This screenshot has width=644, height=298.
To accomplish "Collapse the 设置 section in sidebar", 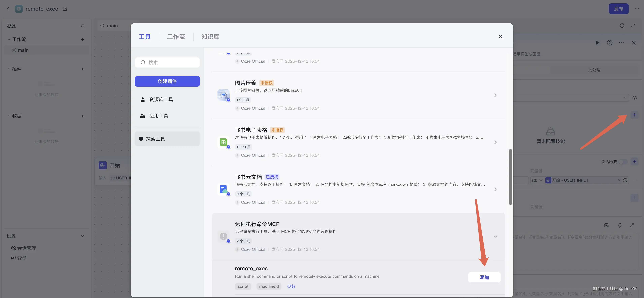I will coord(82,236).
